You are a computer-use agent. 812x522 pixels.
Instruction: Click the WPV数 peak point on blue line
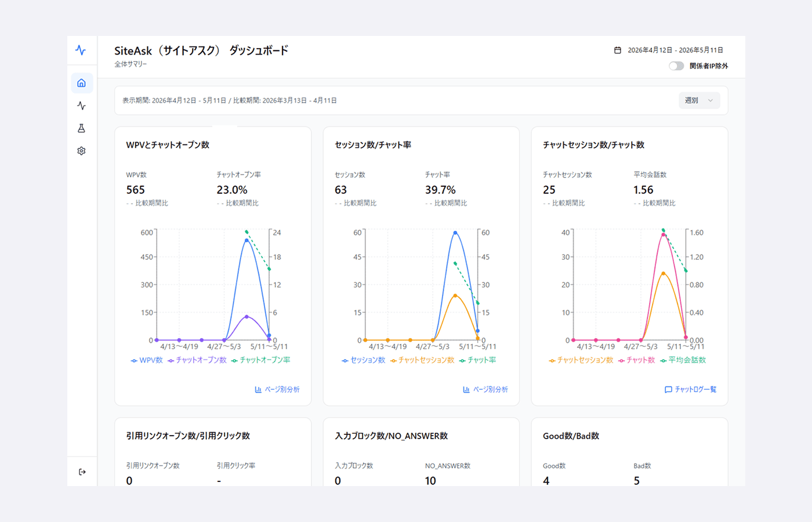(x=246, y=240)
